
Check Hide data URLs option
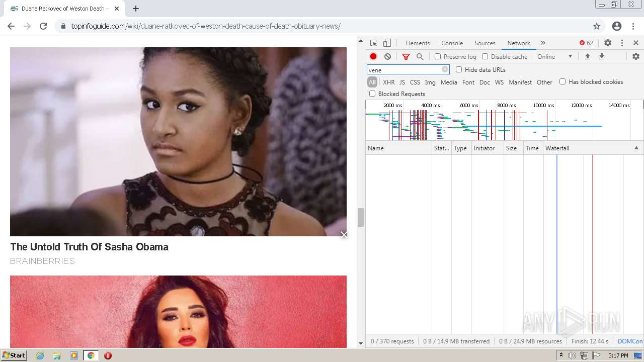coord(459,70)
